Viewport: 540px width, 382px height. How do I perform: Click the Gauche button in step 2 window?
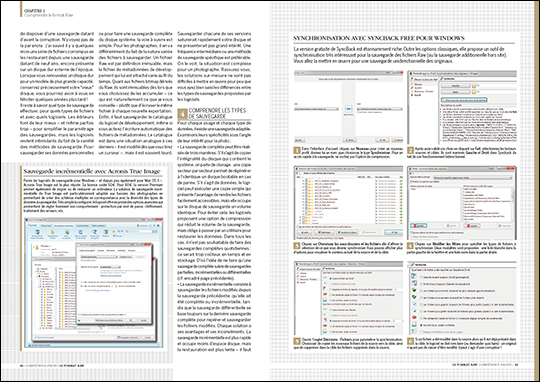[x=455, y=86]
